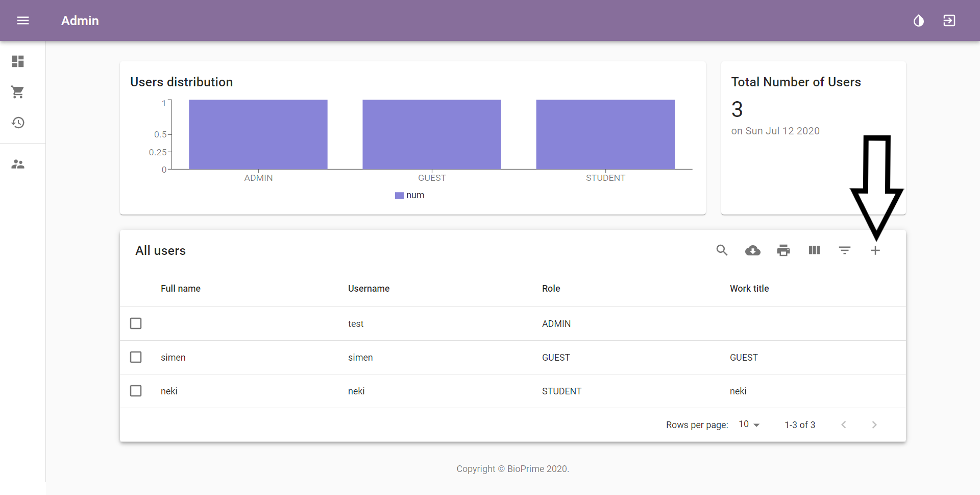Click the STUDENT role cell
The image size is (980, 495).
coord(561,391)
